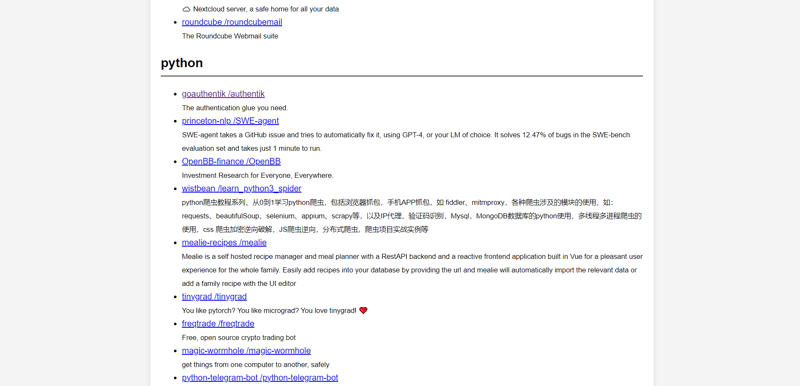Click 'Nextcloud server, a safe home' description
The image size is (800, 386).
pos(266,9)
